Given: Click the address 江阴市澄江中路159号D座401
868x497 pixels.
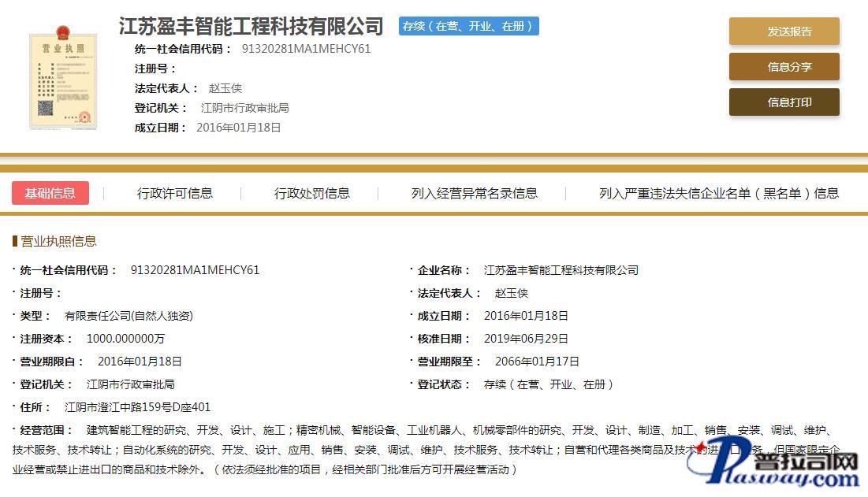Looking at the screenshot, I should 137,407.
